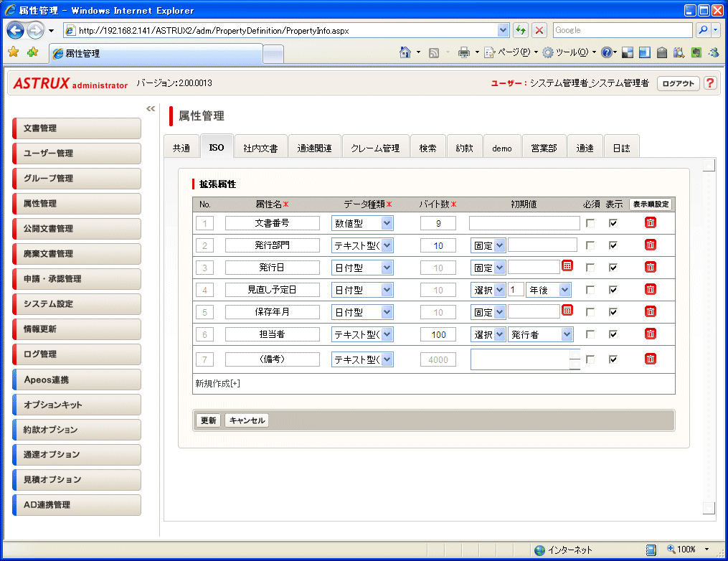Open calendar picker for 発行日 row
Viewport: 728px width, 561px height.
click(x=567, y=266)
